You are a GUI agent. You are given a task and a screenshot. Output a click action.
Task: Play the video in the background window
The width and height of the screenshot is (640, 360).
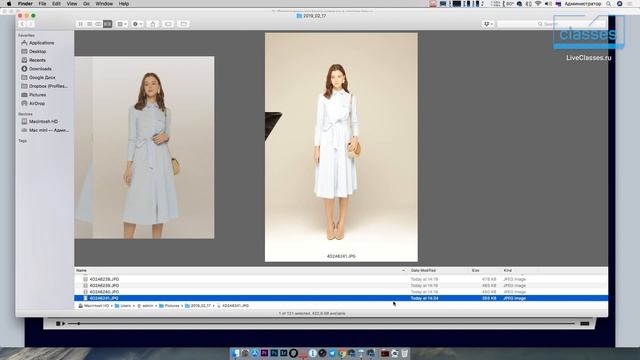click(64, 324)
